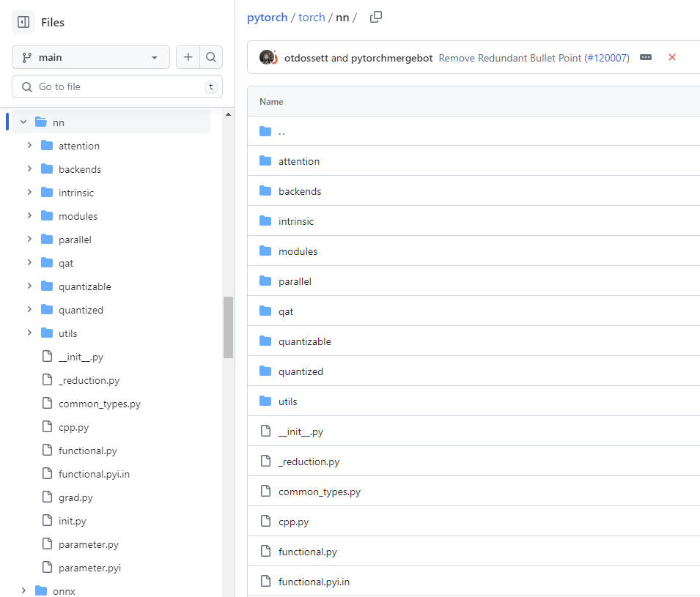This screenshot has width=700, height=597.
Task: Expand attention folder in file tree
Action: 29,146
